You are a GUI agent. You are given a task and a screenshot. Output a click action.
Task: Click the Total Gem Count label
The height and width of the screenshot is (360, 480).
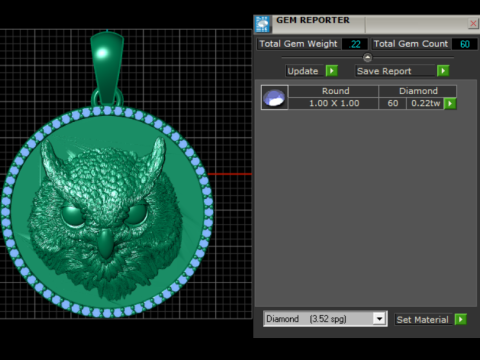point(411,44)
